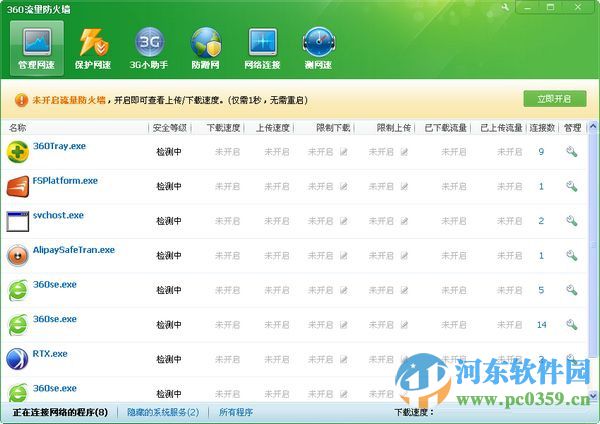Image resolution: width=600 pixels, height=424 pixels.
Task: Launch the 测网速 speed test
Action: coord(318,48)
